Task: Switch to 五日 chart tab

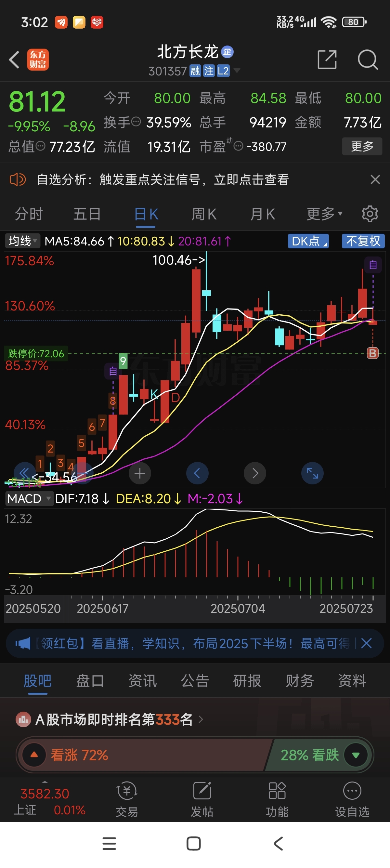Action: pos(87,214)
